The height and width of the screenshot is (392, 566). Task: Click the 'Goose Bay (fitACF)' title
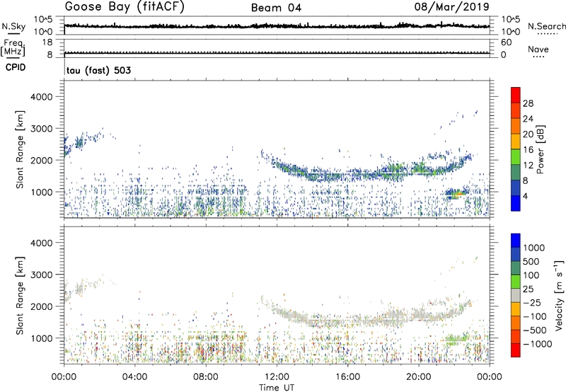point(125,7)
